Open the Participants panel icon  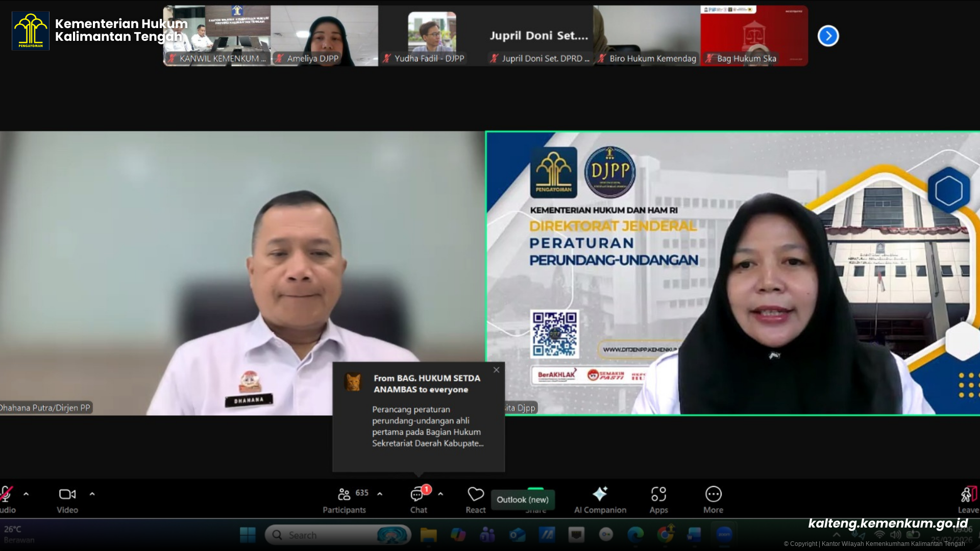tap(344, 494)
